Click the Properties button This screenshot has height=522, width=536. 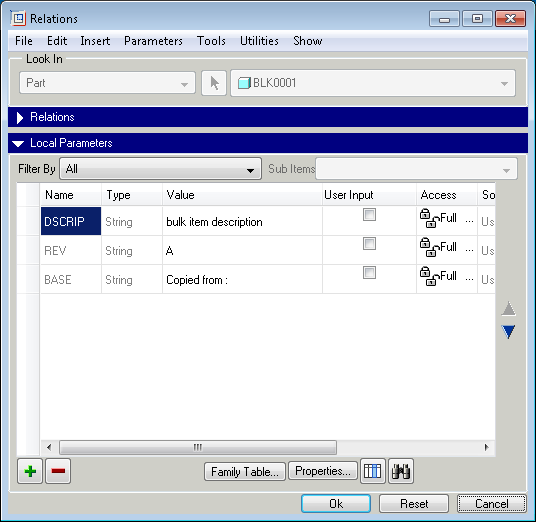click(x=323, y=471)
